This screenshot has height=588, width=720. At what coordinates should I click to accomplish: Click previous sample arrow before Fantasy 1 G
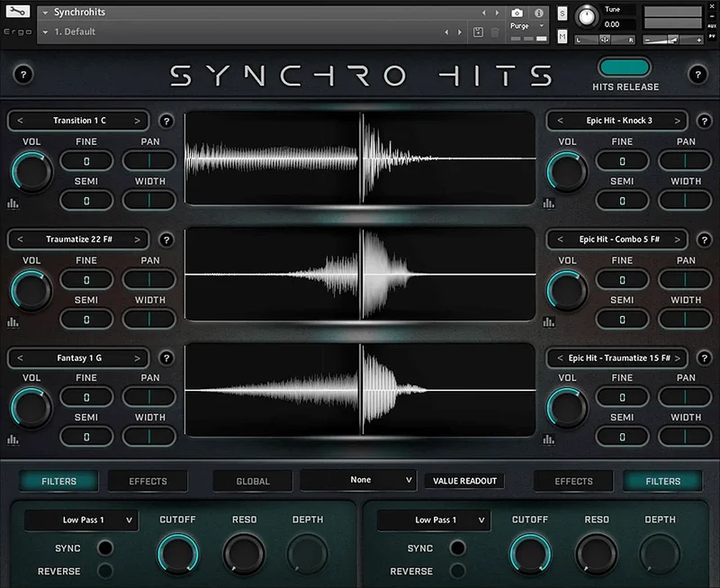coord(20,357)
